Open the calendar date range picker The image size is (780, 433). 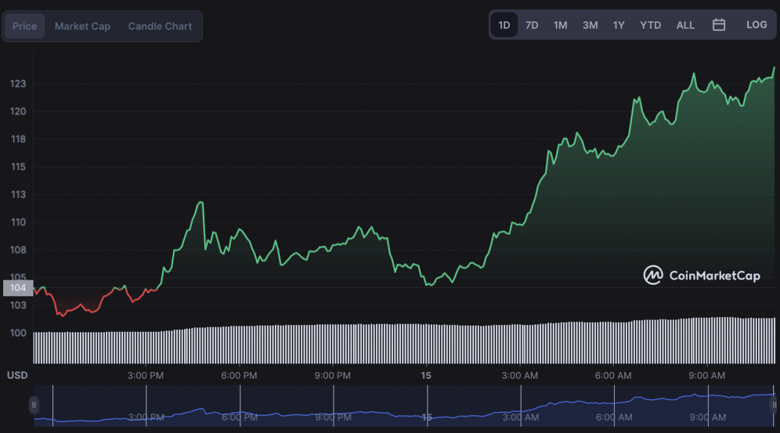(718, 25)
